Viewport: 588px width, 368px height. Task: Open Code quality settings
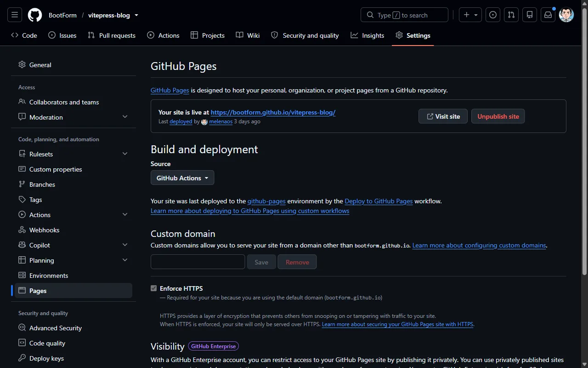(73, 343)
